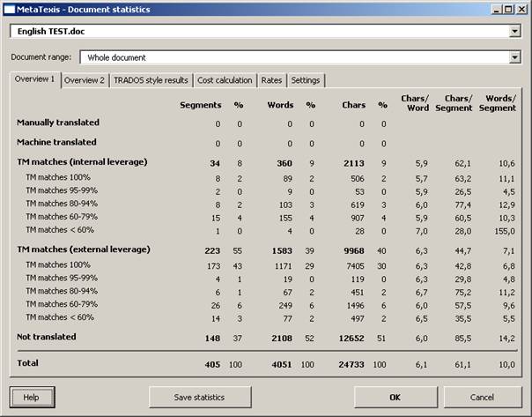This screenshot has height=417, width=532.
Task: Switch to the Overview 1 tab
Action: point(35,79)
